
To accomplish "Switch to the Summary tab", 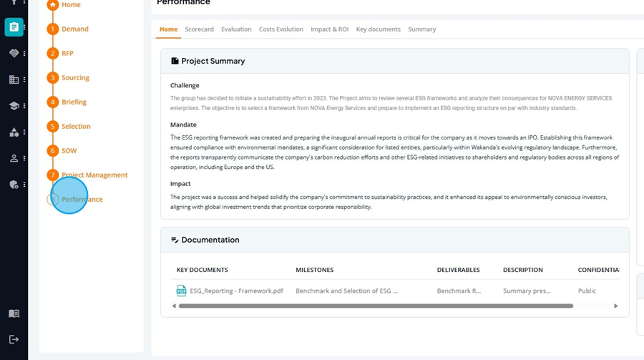I will [421, 29].
